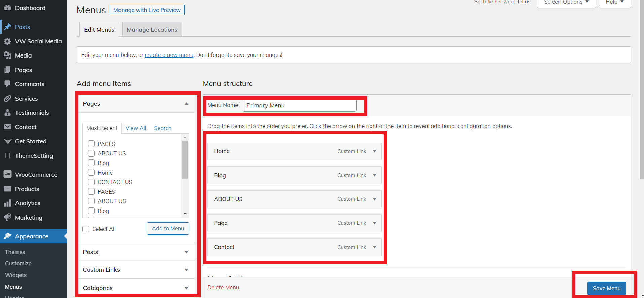This screenshot has height=298, width=644.
Task: Click the Analytics bar chart icon
Action: tap(7, 203)
